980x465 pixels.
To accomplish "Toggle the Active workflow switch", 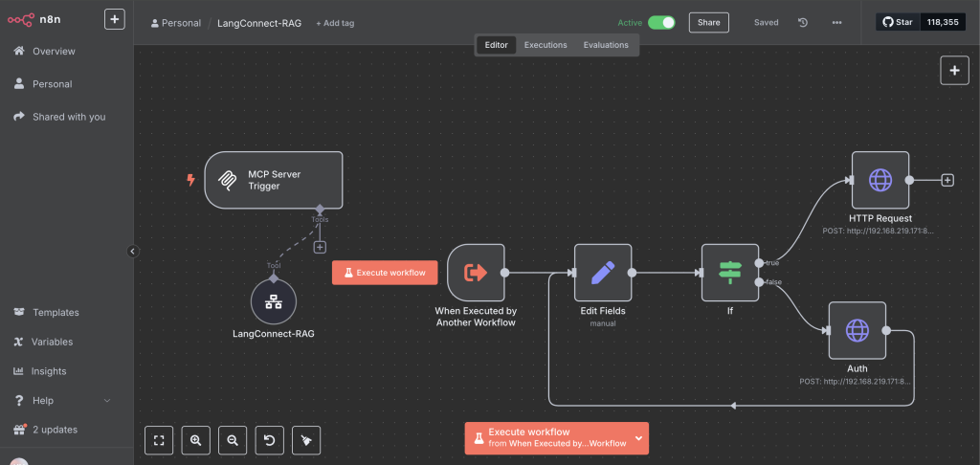I will (x=661, y=23).
